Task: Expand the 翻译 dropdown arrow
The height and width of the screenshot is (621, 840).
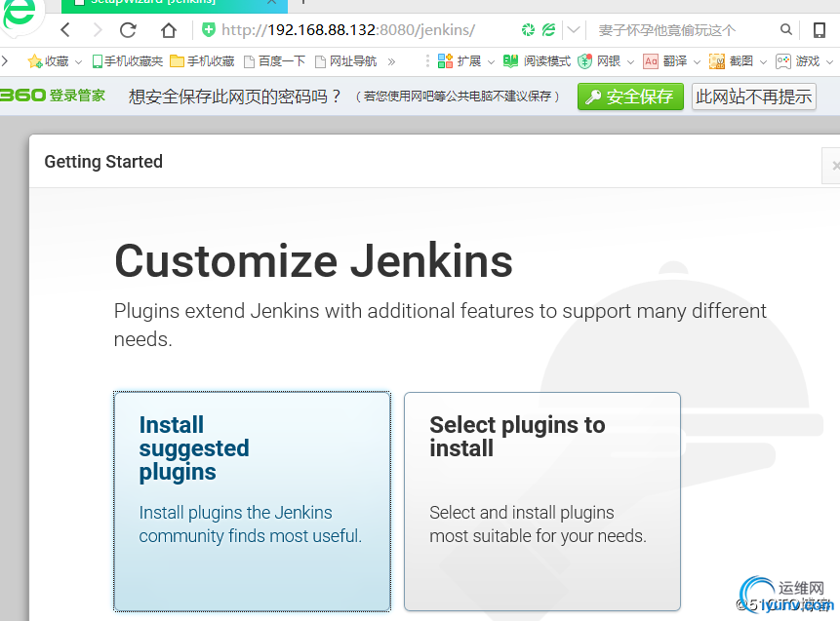Action: 697,62
